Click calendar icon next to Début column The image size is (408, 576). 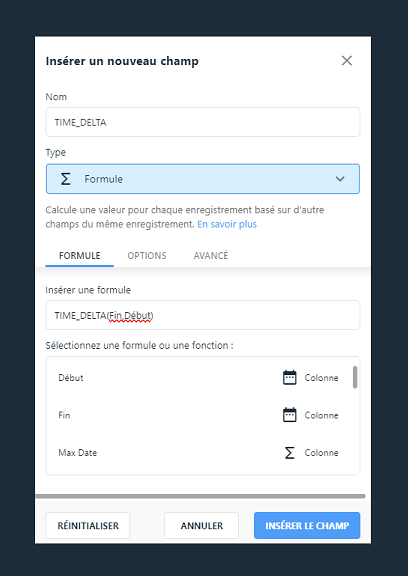point(289,378)
